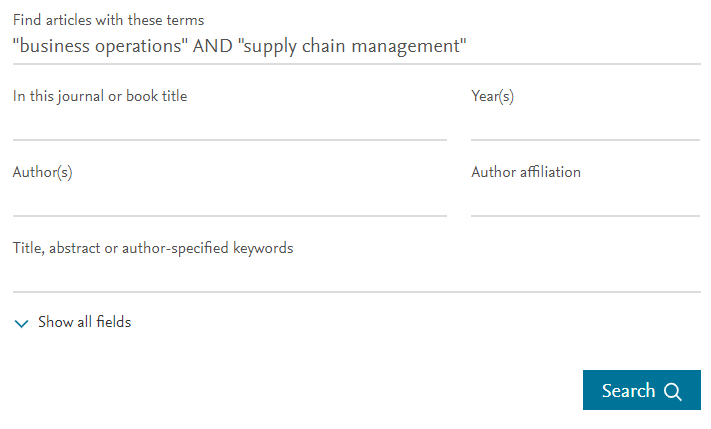711x429 pixels.
Task: Click the journal or book title input
Action: tap(229, 124)
